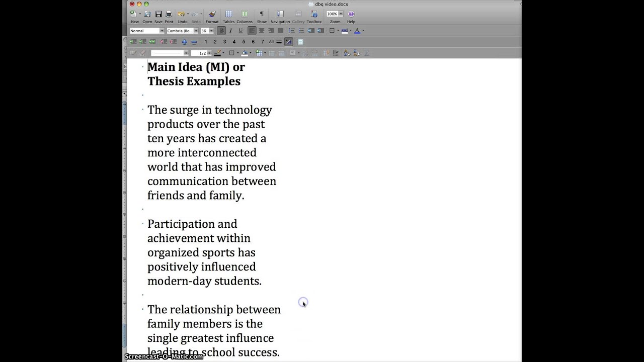Toggle align text left
Image resolution: width=644 pixels, height=362 pixels.
(252, 31)
